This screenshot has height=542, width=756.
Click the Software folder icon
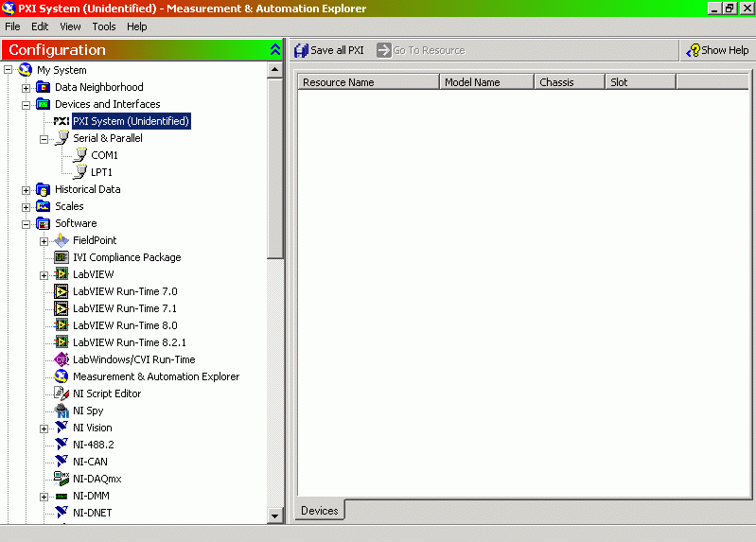pyautogui.click(x=43, y=223)
